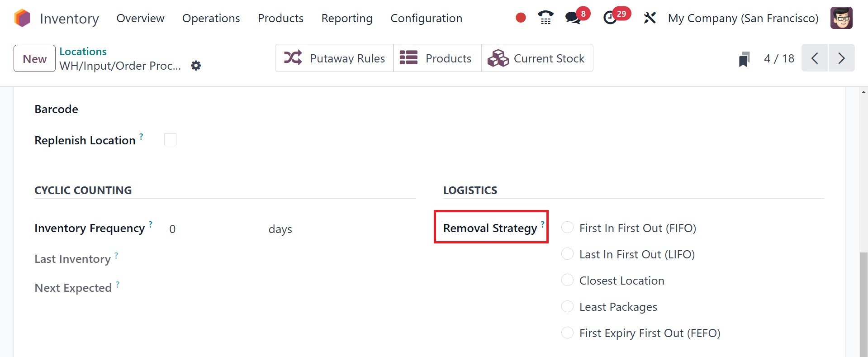Click the user avatar in top bar
This screenshot has width=868, height=357.
tap(841, 18)
